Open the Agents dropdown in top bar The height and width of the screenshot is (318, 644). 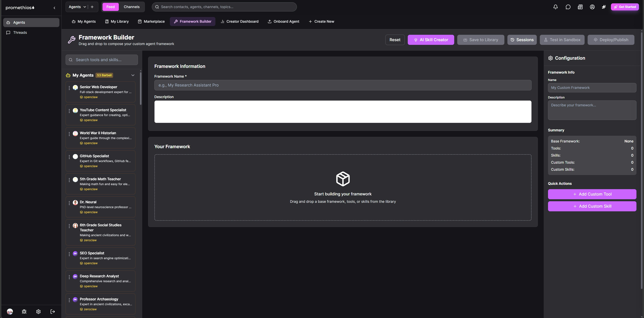(77, 7)
